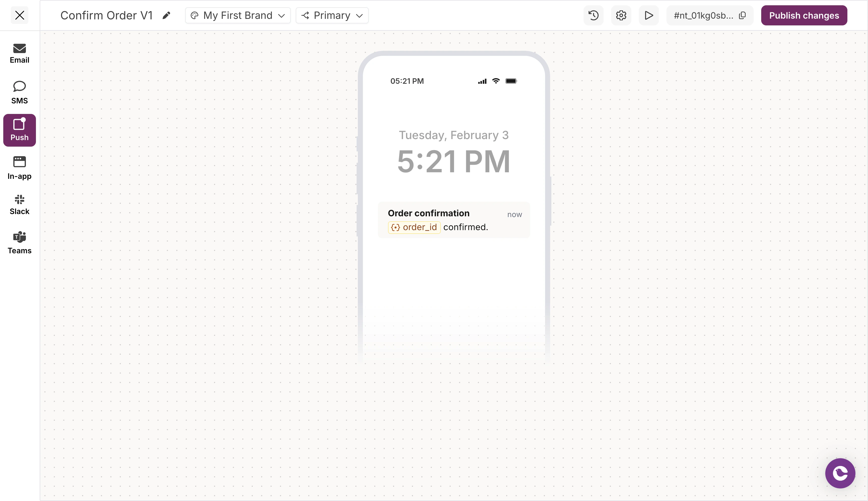Copy the notification template ID

(743, 15)
